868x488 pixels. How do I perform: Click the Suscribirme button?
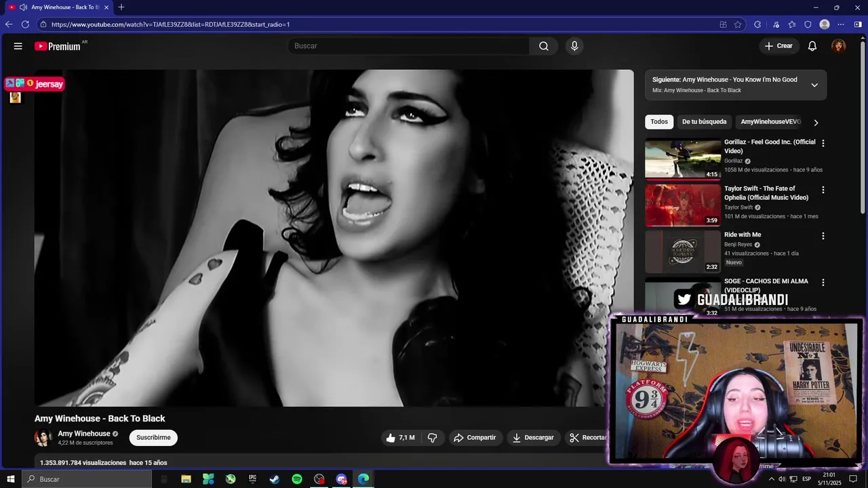(153, 438)
